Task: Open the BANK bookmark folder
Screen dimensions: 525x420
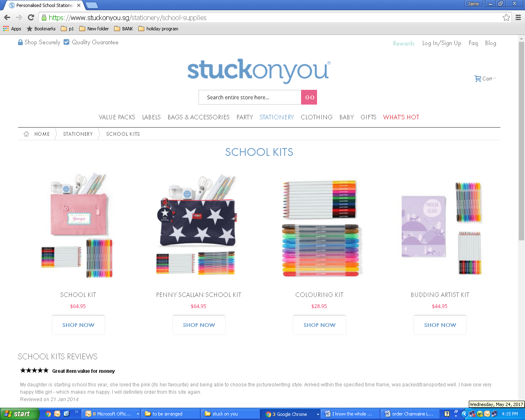Action: [123, 29]
